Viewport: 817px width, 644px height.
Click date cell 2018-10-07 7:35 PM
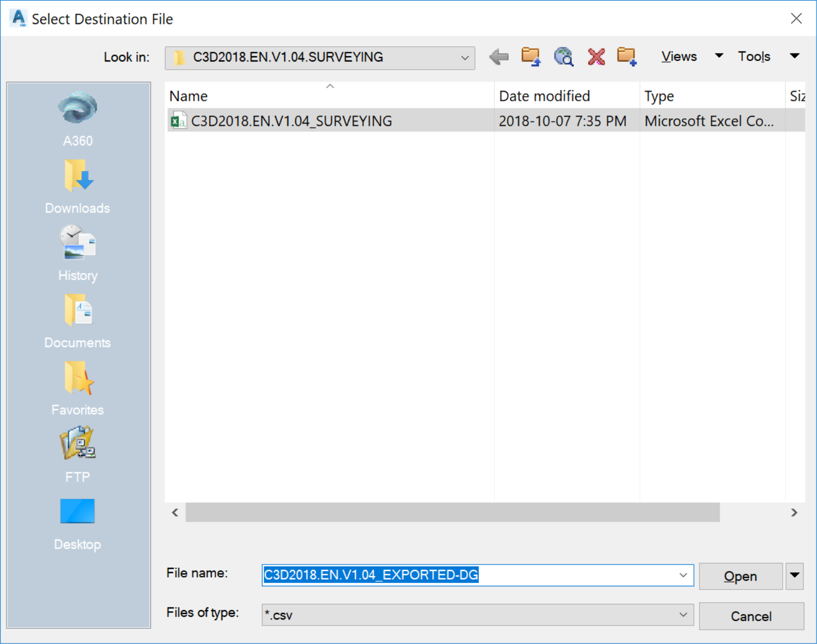563,121
